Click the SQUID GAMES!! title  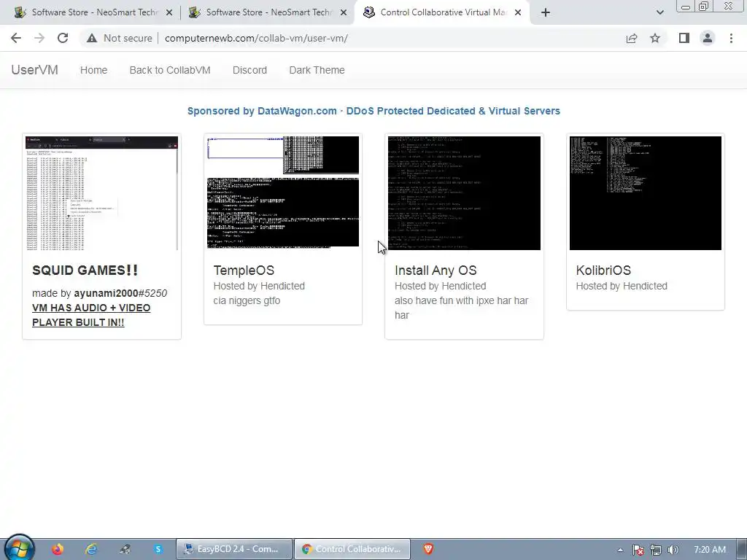(x=85, y=271)
